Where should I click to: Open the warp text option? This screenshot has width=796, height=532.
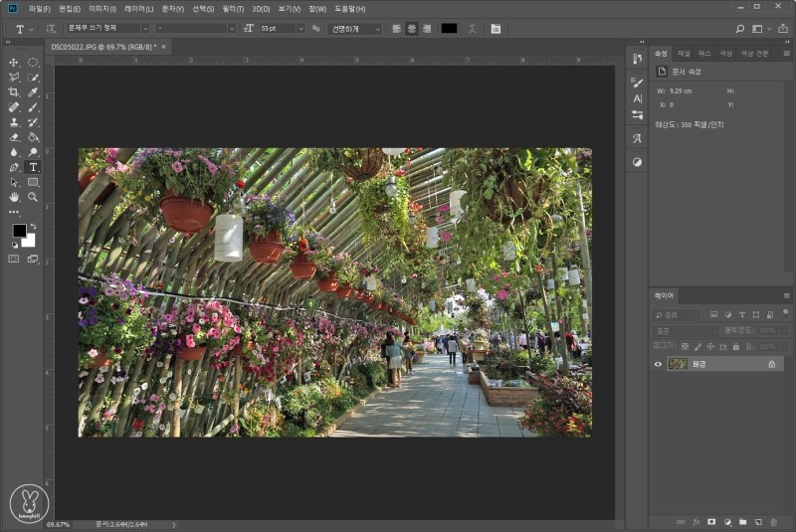coord(472,29)
